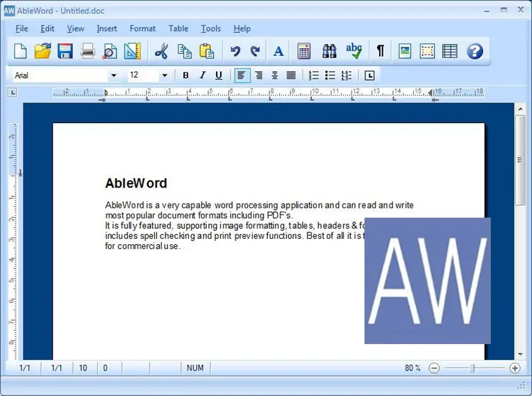Click the right indent marker on the ruler

coord(430,93)
